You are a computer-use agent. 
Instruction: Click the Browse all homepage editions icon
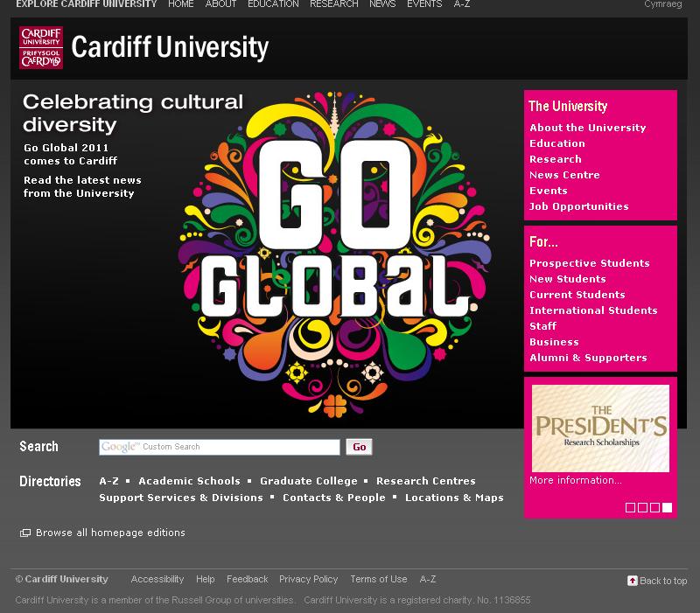point(25,533)
